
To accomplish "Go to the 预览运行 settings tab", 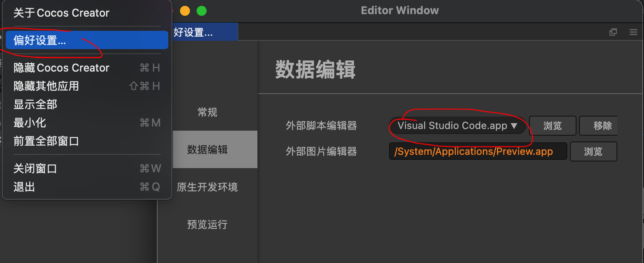I will point(207,225).
